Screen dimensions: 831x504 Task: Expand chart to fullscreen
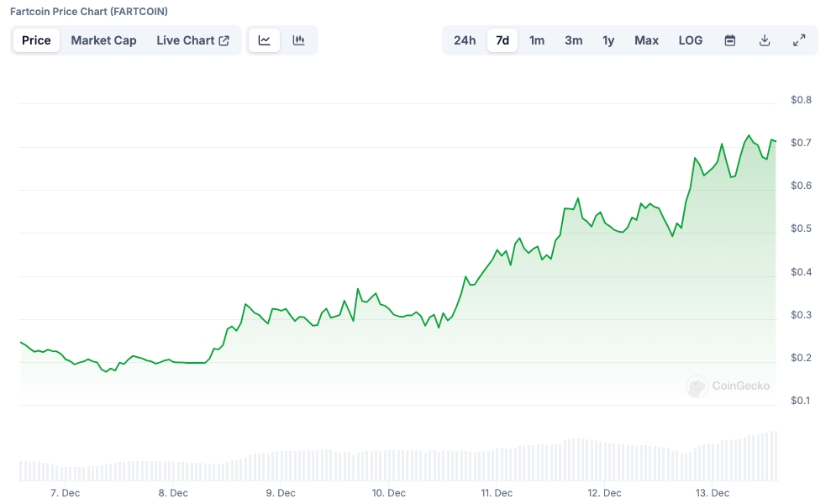tap(799, 40)
